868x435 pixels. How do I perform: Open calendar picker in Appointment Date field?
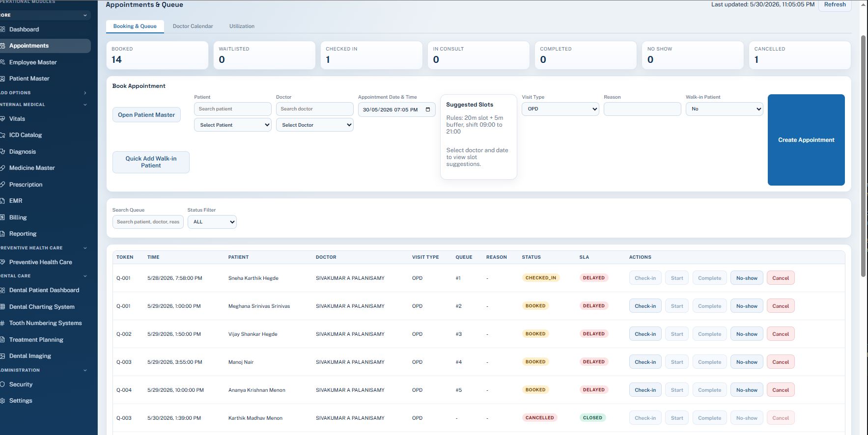pos(427,109)
